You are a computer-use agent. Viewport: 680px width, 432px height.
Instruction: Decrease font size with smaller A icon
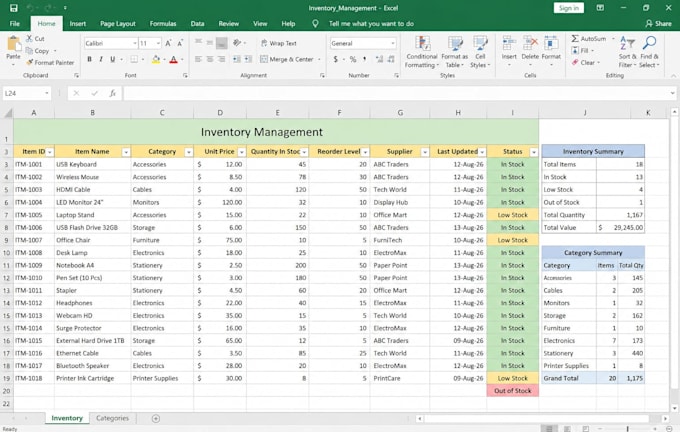click(180, 43)
